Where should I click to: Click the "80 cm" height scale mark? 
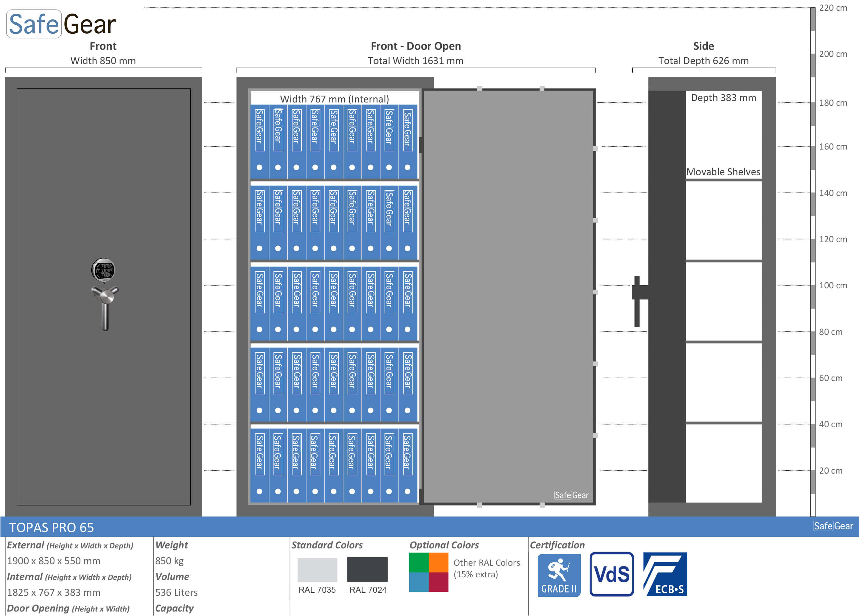831,332
